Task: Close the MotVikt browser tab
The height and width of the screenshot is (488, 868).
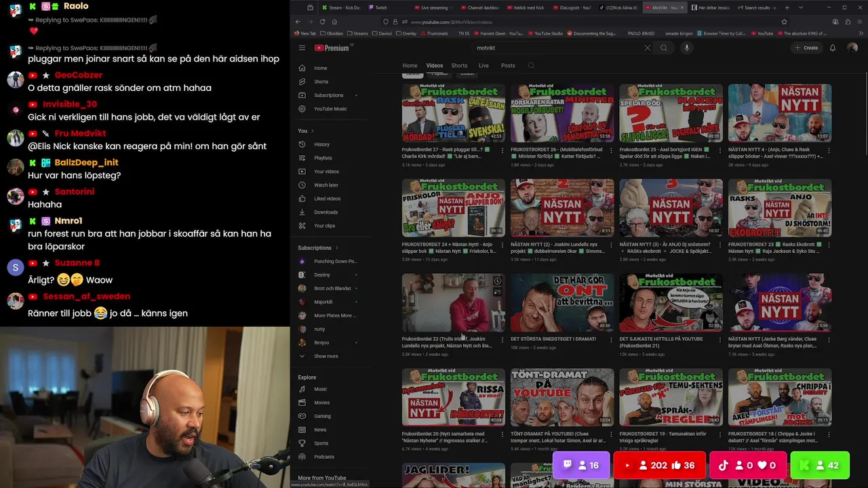Action: click(683, 7)
